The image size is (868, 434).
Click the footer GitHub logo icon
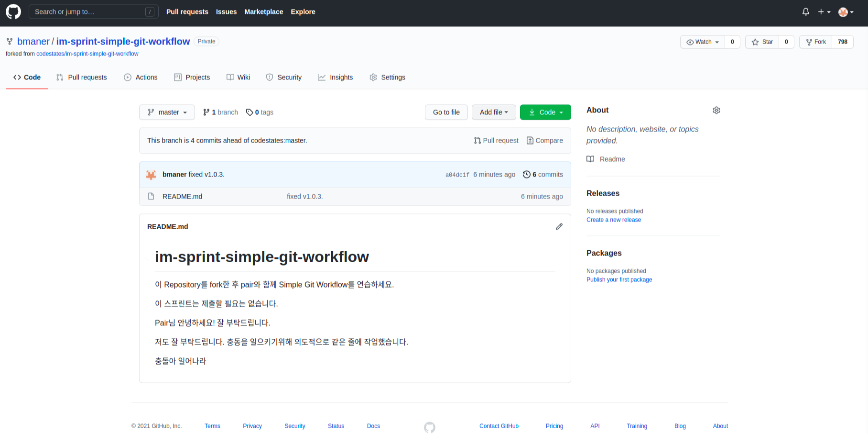click(x=430, y=427)
